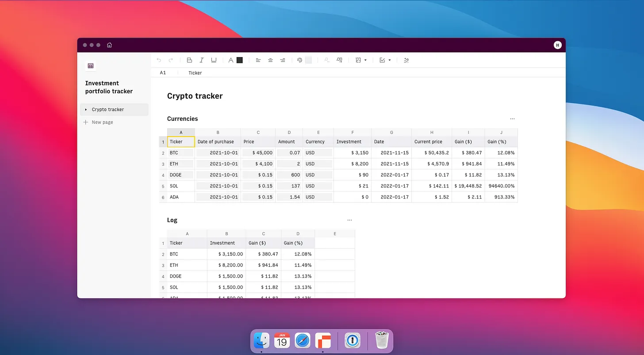Click the 913.33% gain cell
This screenshot has width=644, height=355.
click(501, 197)
